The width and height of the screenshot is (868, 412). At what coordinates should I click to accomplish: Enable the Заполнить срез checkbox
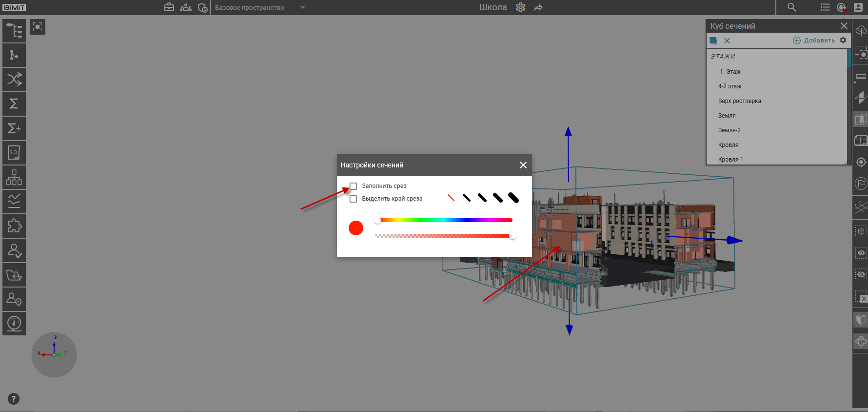coord(354,186)
